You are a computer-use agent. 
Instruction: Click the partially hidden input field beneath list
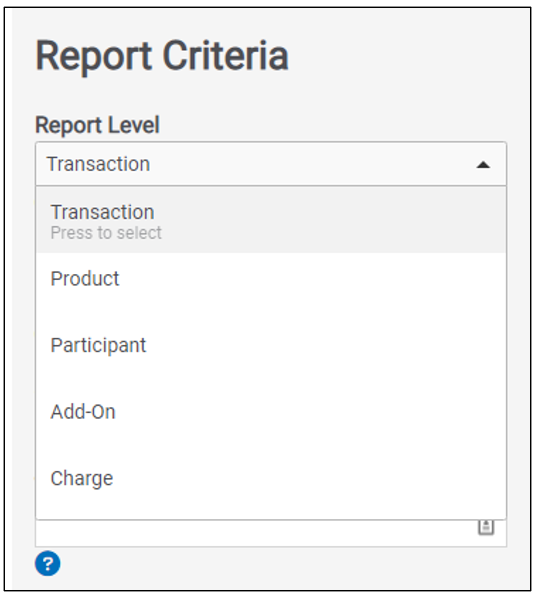click(271, 533)
